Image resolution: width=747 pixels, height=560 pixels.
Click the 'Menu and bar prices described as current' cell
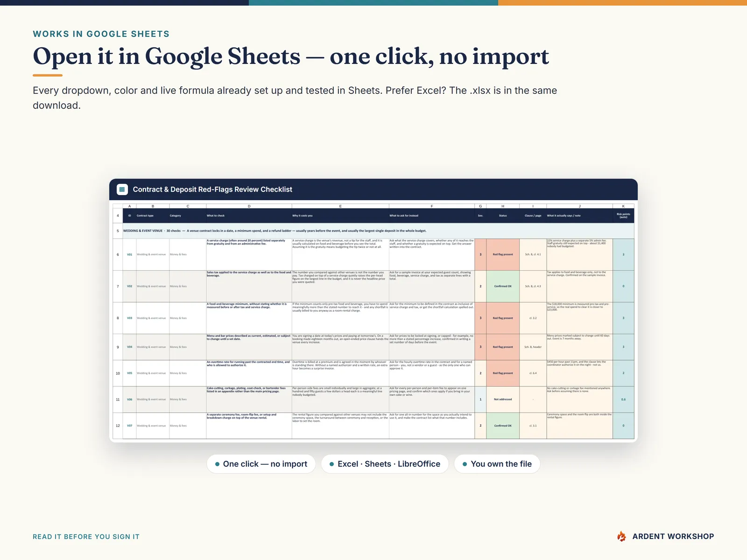[249, 347]
